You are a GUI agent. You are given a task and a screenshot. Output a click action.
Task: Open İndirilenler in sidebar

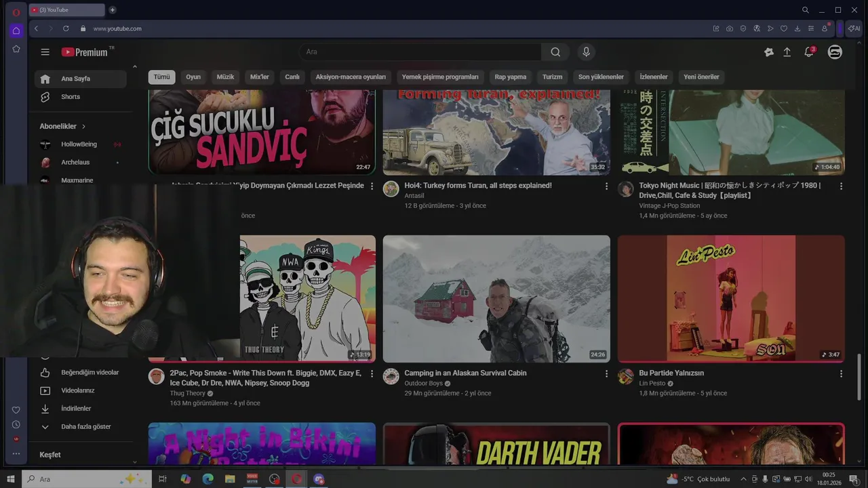coord(81,409)
